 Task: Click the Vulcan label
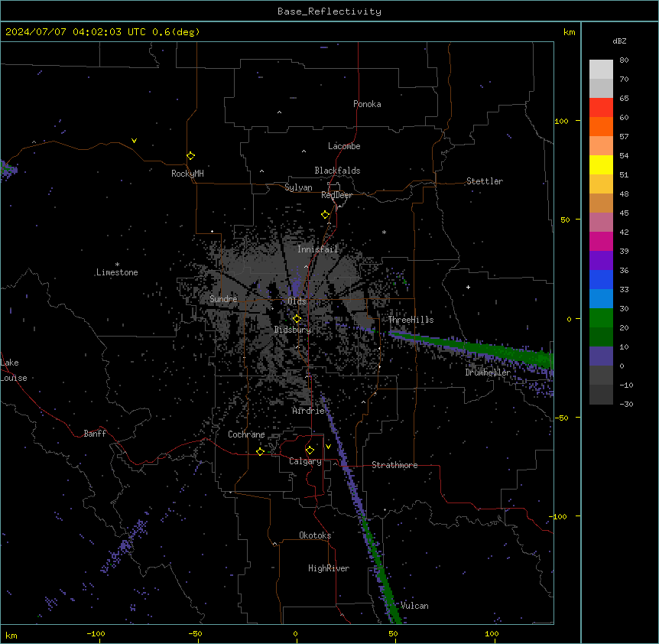click(x=415, y=606)
